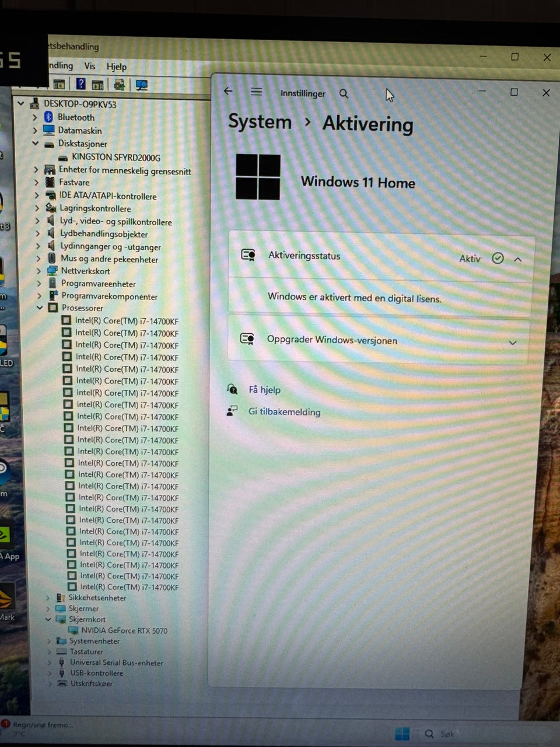The height and width of the screenshot is (747, 560).
Task: Collapse the Diskstasjoner branch
Action: pyautogui.click(x=35, y=143)
